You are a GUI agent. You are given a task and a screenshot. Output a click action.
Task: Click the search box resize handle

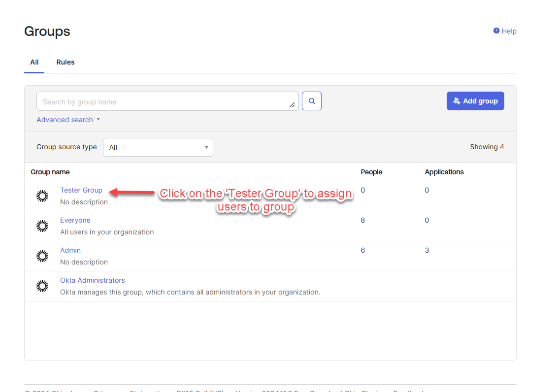click(292, 104)
